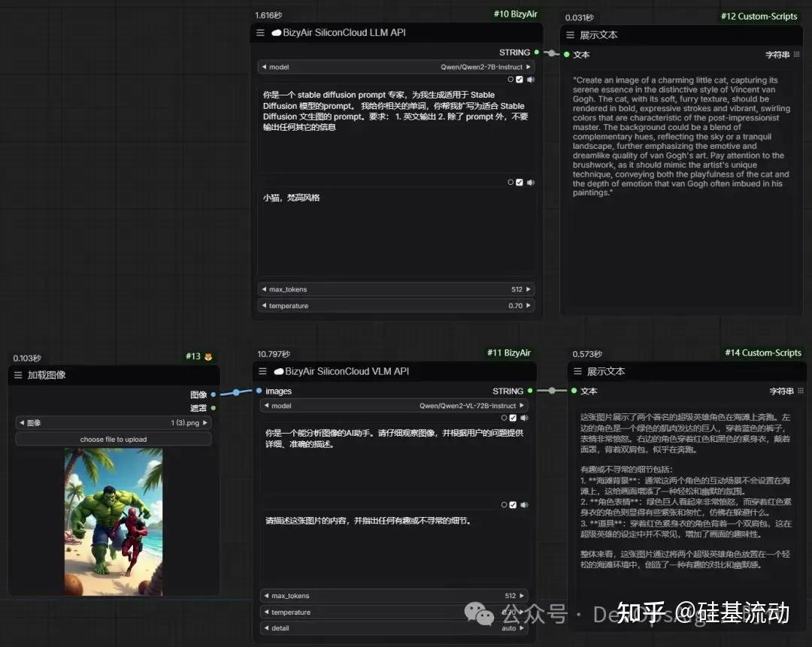Click the images input dot on the VLM API node
This screenshot has width=812, height=647.
click(x=259, y=391)
